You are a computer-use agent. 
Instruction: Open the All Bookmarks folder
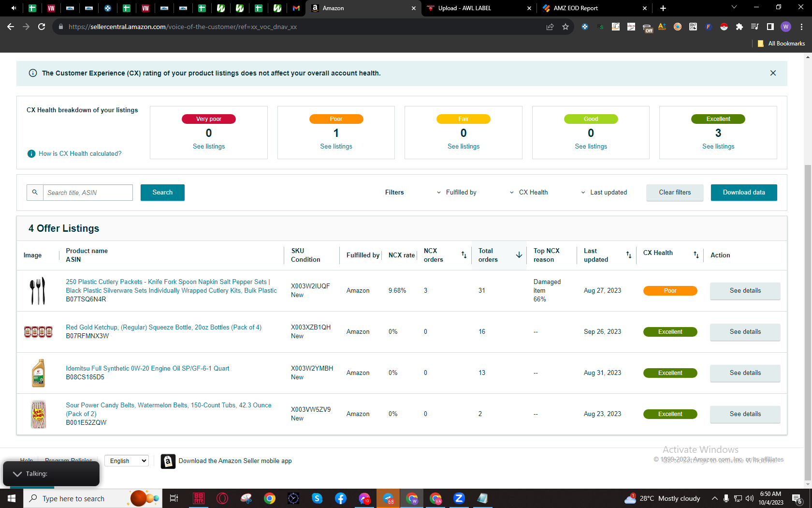782,44
